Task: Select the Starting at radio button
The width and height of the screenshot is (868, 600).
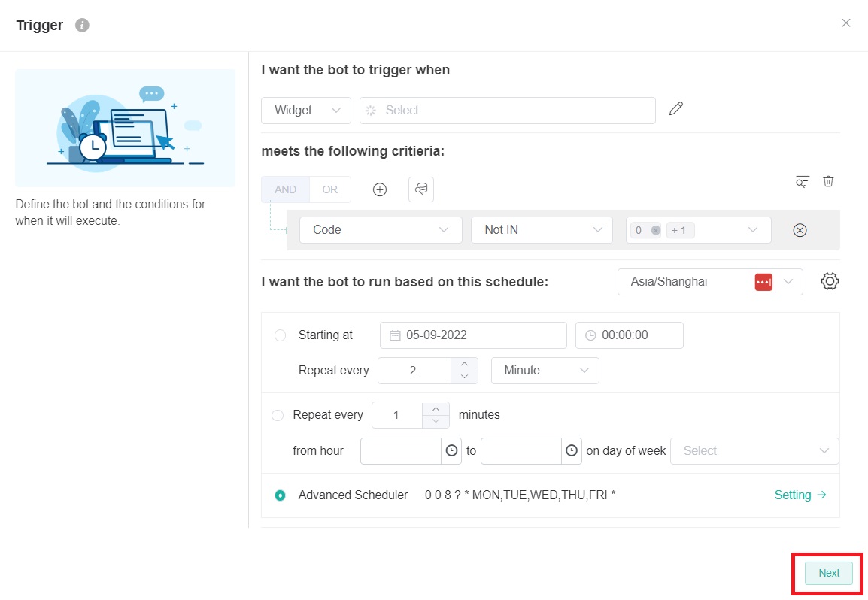Action: click(x=281, y=335)
